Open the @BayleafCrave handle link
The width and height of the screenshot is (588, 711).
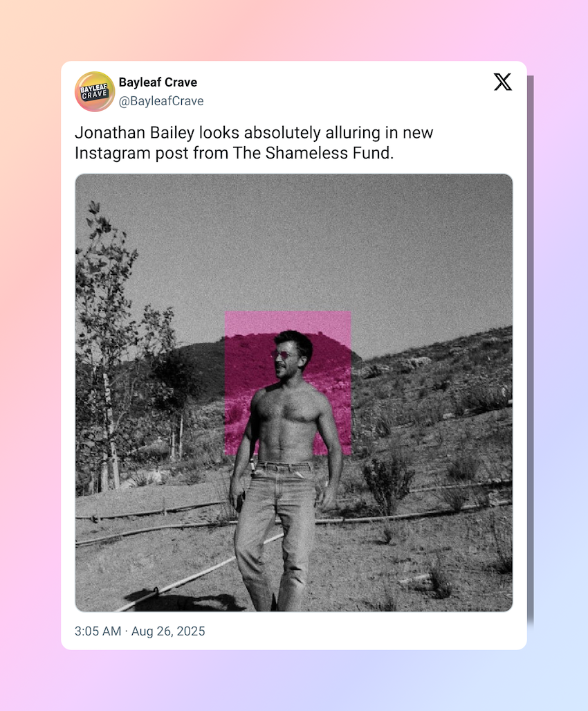161,101
